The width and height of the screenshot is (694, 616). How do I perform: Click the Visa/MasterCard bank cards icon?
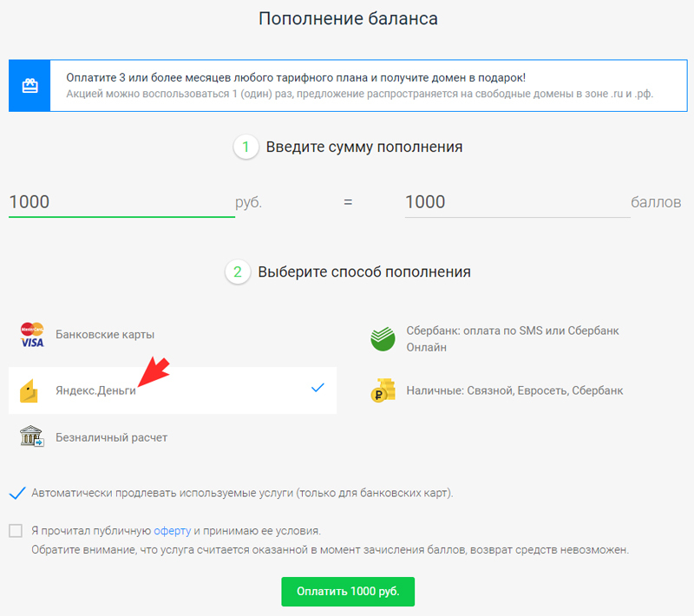coord(32,335)
